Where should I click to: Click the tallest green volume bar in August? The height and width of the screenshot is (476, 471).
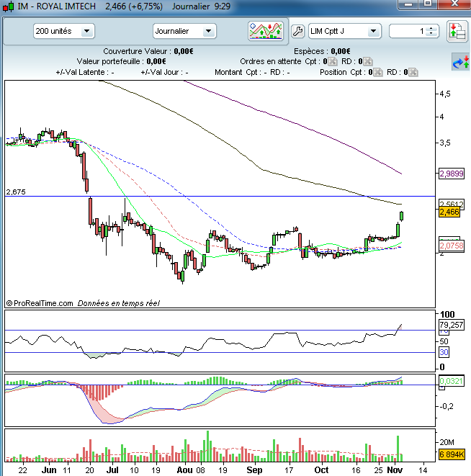point(208,446)
